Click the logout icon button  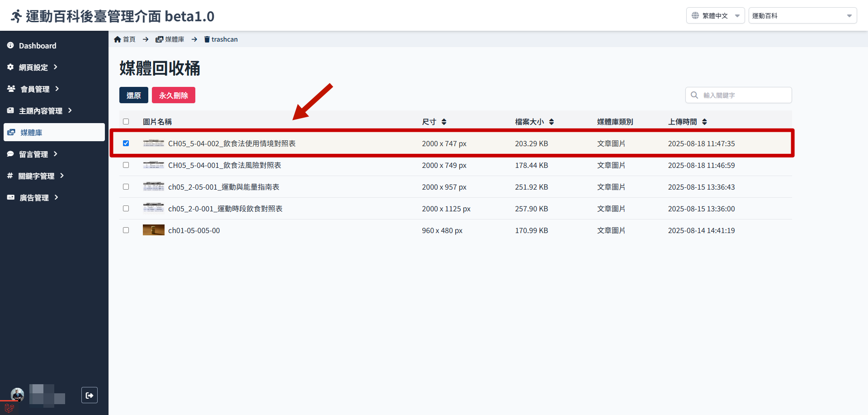pyautogui.click(x=90, y=395)
